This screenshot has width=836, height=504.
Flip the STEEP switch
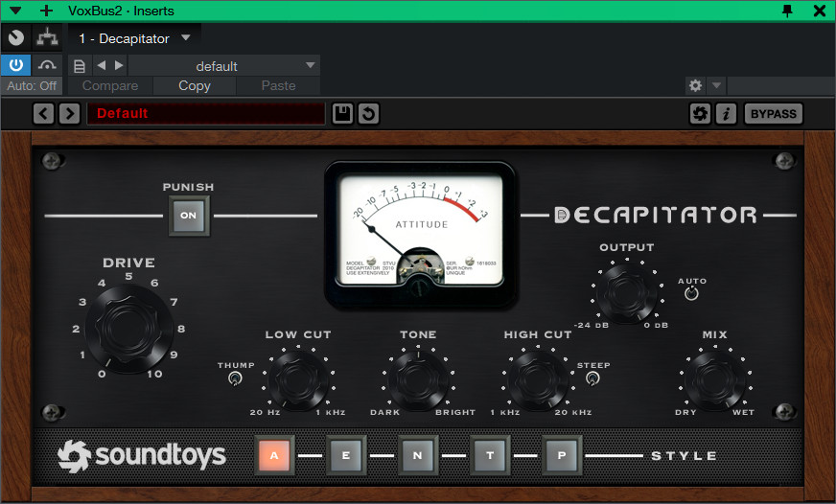tap(592, 378)
